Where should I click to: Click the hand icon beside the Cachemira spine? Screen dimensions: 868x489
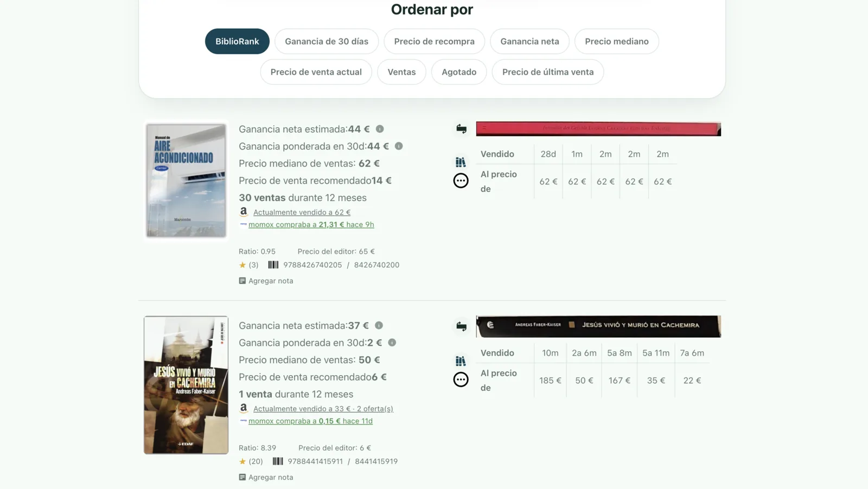click(x=461, y=326)
